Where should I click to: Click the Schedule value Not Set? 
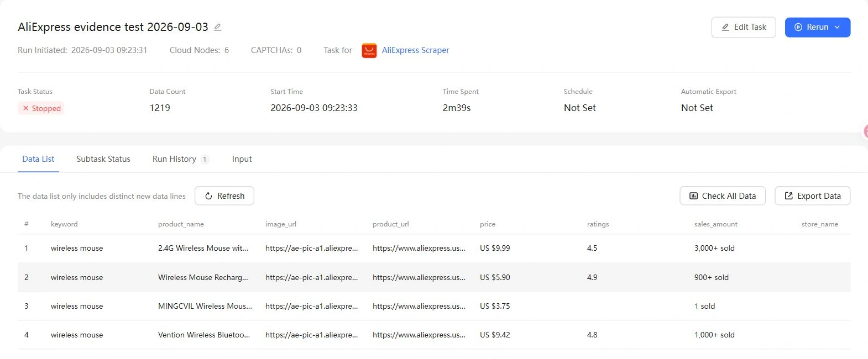(580, 108)
